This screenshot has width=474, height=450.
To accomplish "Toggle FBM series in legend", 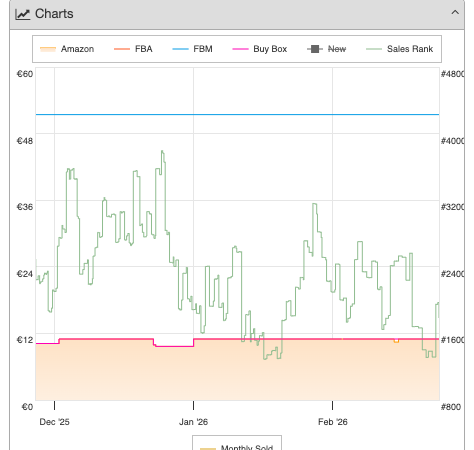I will coord(192,49).
